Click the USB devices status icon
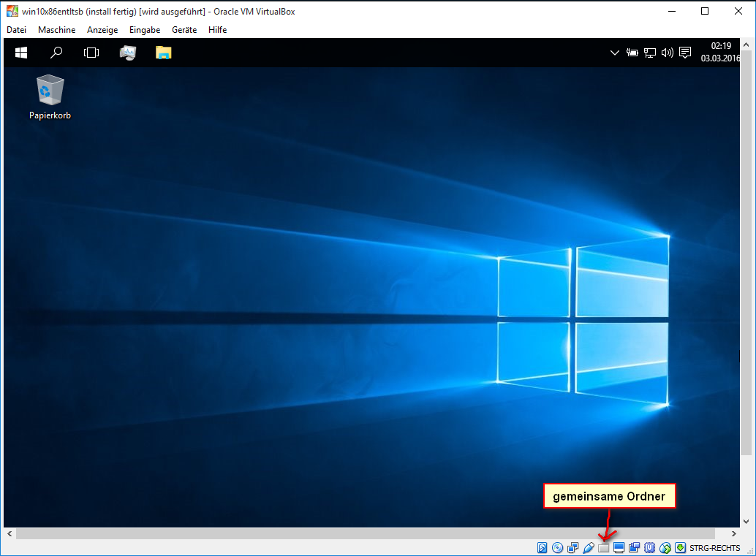The width and height of the screenshot is (756, 556). point(589,548)
